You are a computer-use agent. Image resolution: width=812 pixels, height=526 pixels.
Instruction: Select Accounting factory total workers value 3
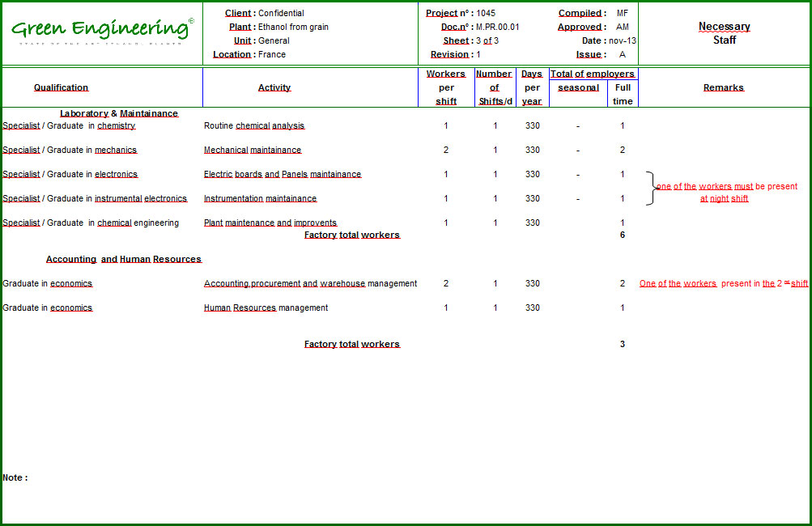pos(623,344)
